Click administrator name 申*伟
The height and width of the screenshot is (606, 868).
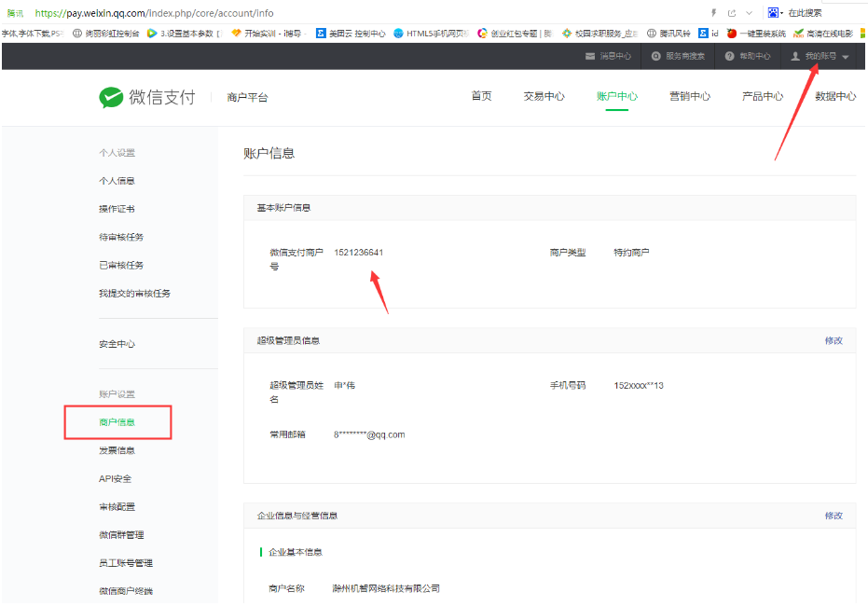click(344, 386)
